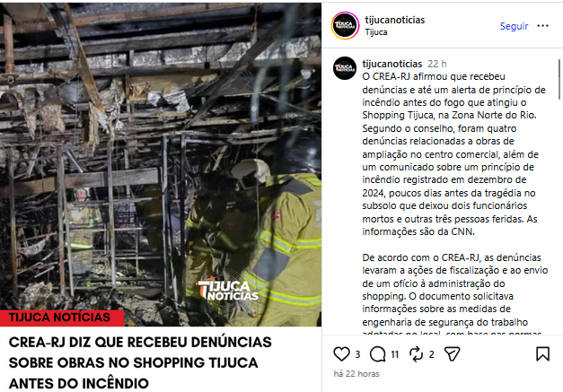Open the Tijuca location link

[x=376, y=32]
